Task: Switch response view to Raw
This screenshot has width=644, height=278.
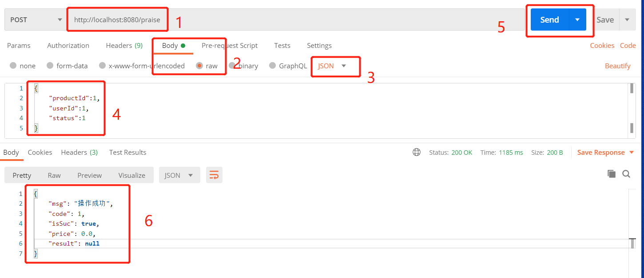Action: pyautogui.click(x=54, y=175)
